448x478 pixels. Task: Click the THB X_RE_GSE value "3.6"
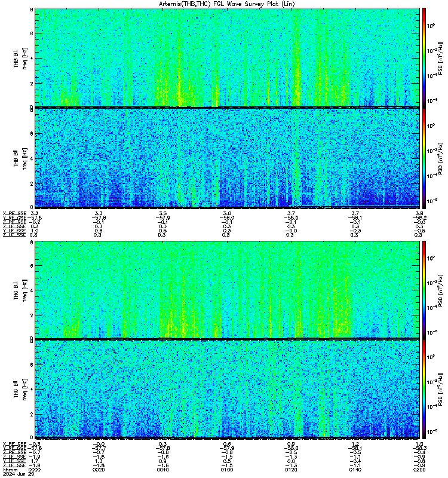(227, 213)
